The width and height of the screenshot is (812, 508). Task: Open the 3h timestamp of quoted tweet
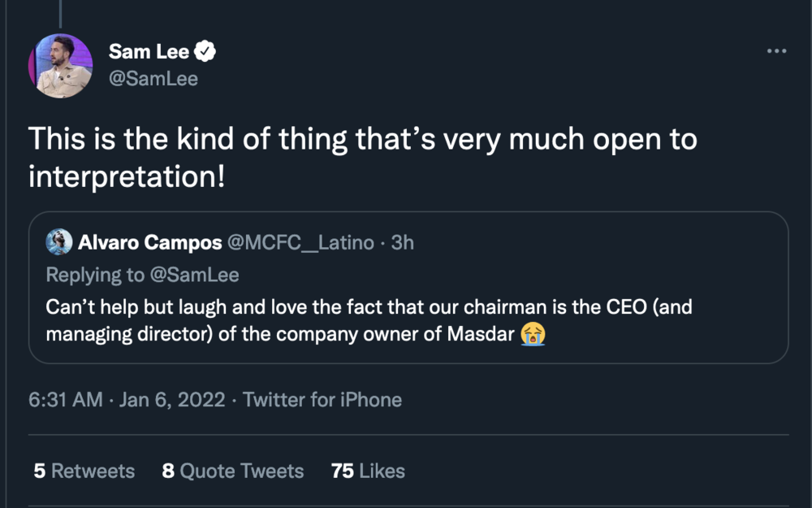pyautogui.click(x=403, y=242)
